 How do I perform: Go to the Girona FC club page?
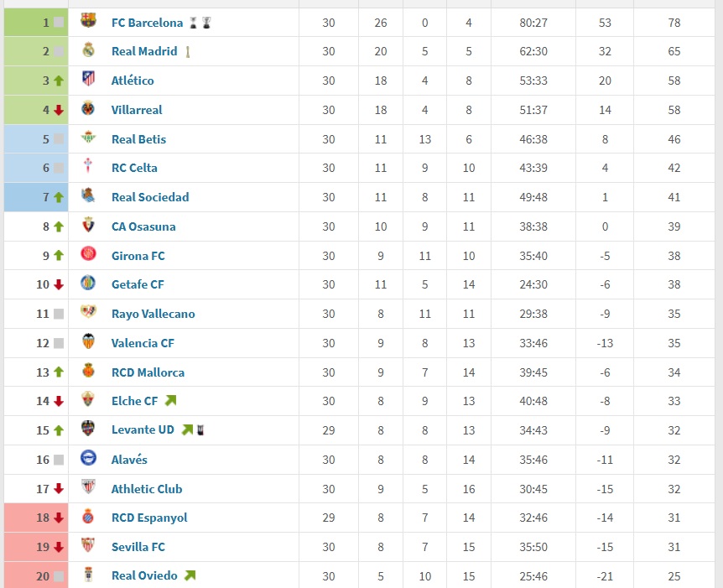(x=138, y=256)
